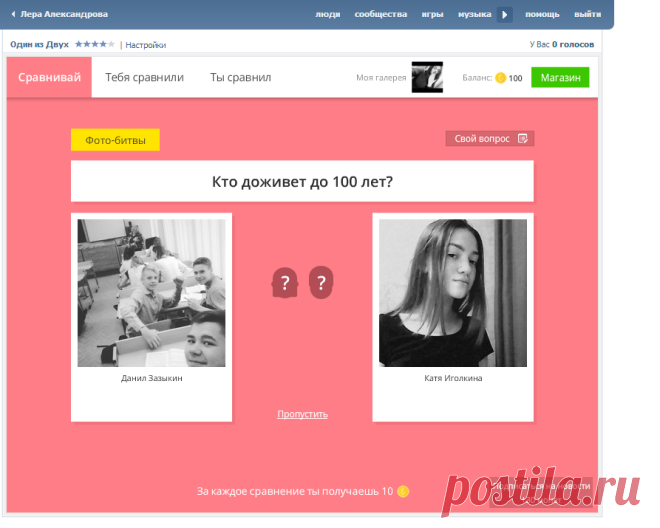The image size is (660, 528).
Task: Click the right question mark head icon
Action: click(321, 283)
